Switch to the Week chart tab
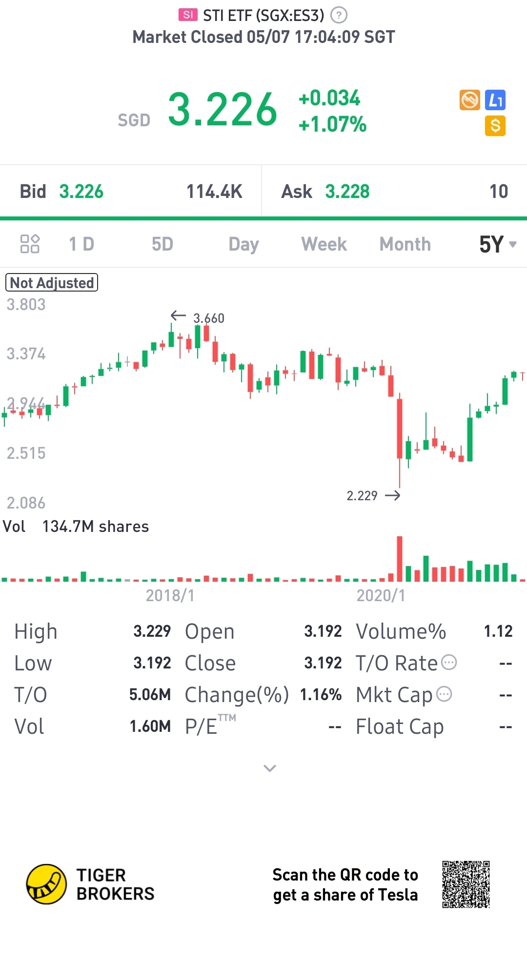Image resolution: width=527 pixels, height=980 pixels. (324, 244)
